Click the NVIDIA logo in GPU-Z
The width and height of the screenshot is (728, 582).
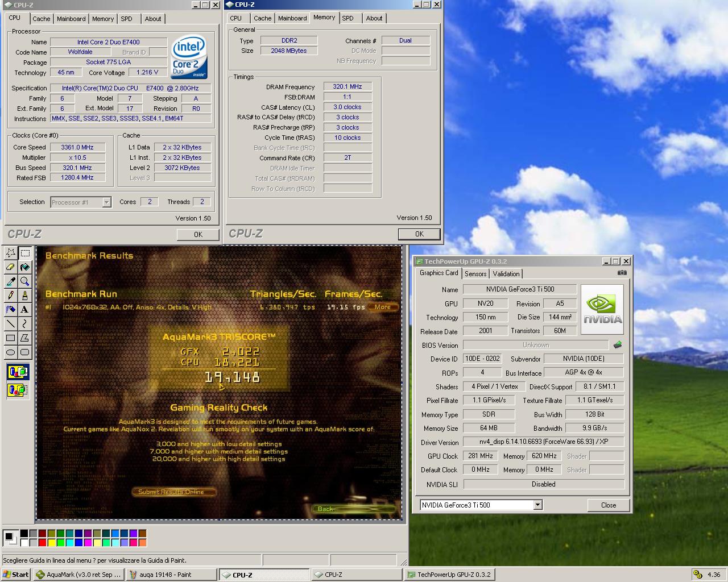(x=602, y=310)
